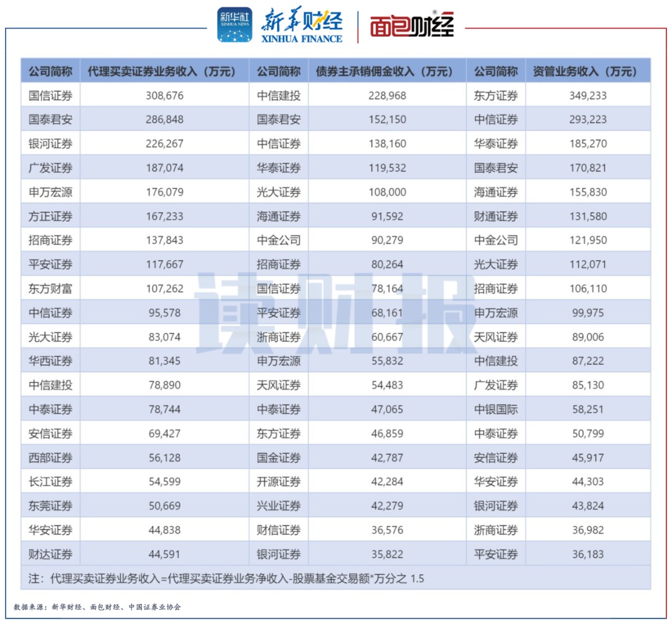Click 海通证券 in the bond underwriting column
This screenshot has width=672, height=624.
(x=279, y=217)
